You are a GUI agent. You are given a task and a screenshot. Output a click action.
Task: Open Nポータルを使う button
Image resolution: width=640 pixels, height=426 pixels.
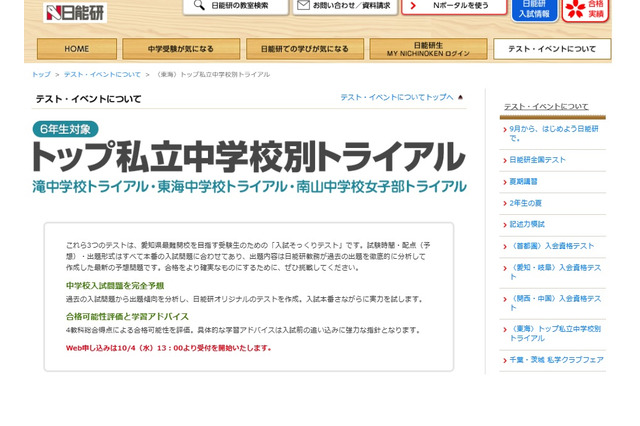454,7
